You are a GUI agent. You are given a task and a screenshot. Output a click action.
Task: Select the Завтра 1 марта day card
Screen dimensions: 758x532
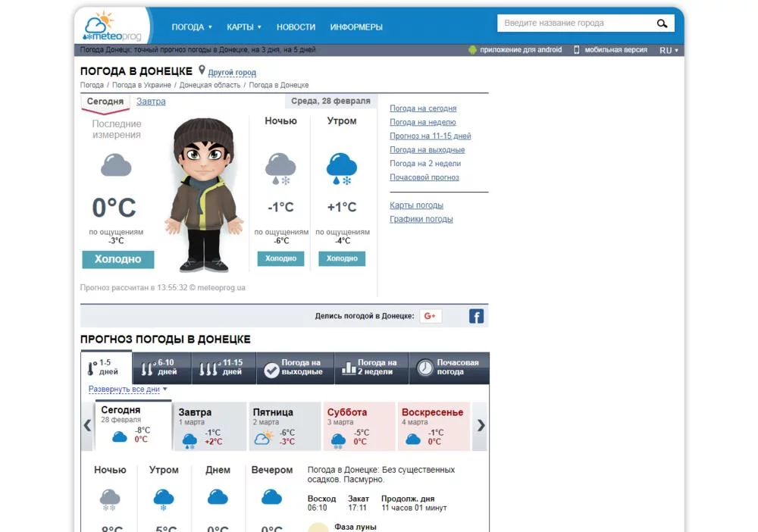[210, 426]
